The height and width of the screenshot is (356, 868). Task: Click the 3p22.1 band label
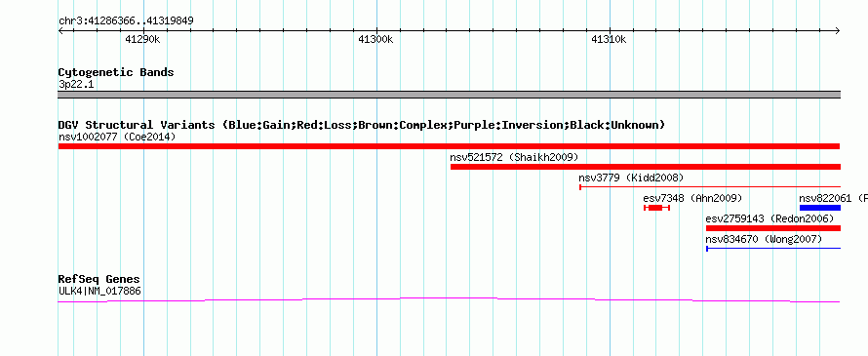pos(76,85)
